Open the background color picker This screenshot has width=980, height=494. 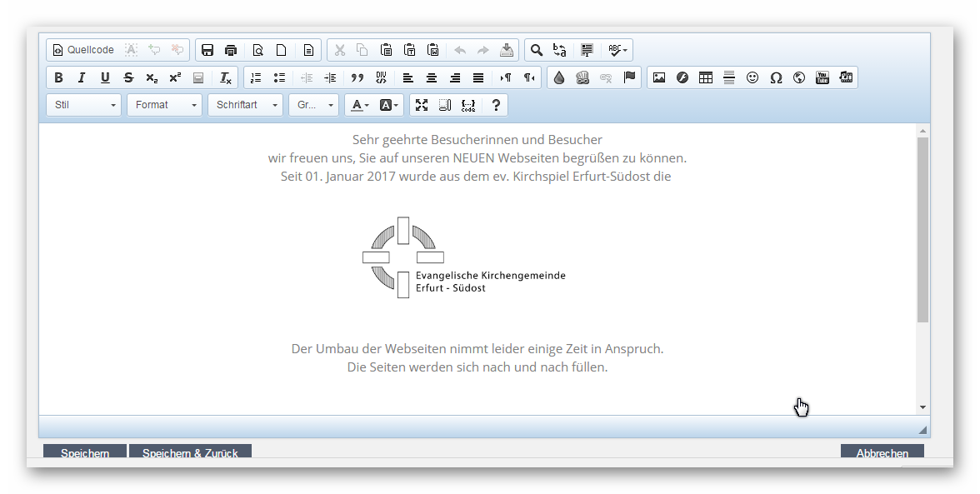pos(388,105)
